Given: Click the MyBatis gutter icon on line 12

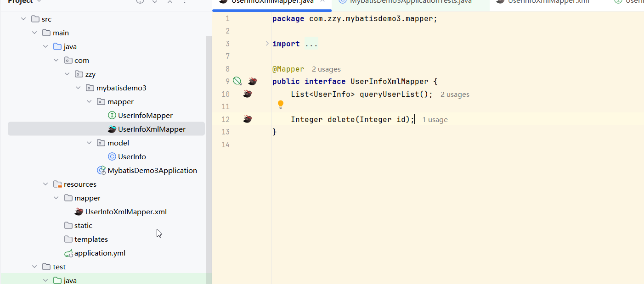Looking at the screenshot, I should click(x=248, y=119).
